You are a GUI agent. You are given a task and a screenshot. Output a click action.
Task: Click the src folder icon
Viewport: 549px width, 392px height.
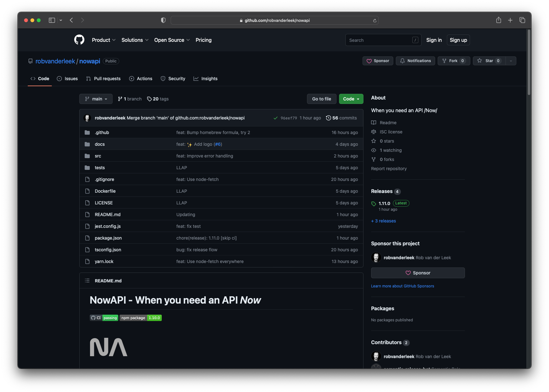[87, 156]
